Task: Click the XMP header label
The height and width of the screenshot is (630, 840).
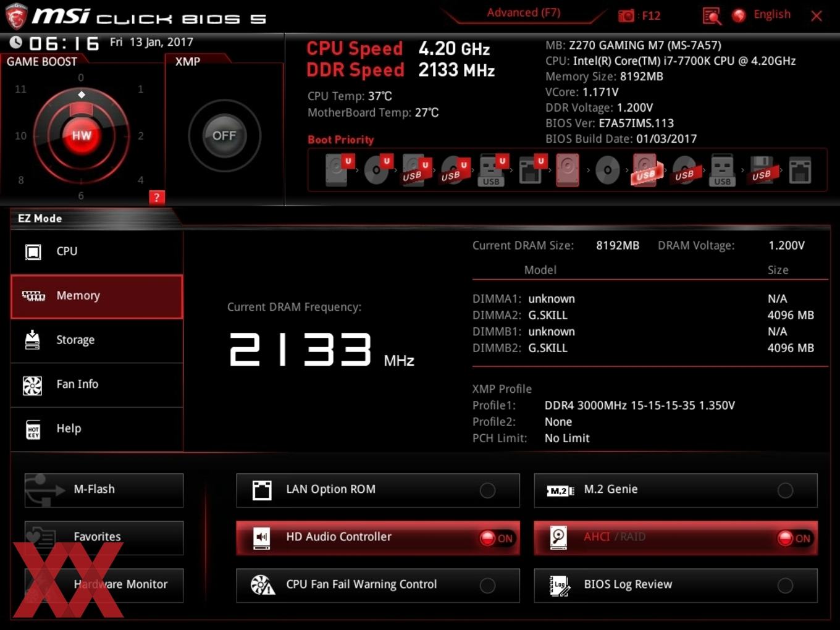Action: (x=187, y=62)
